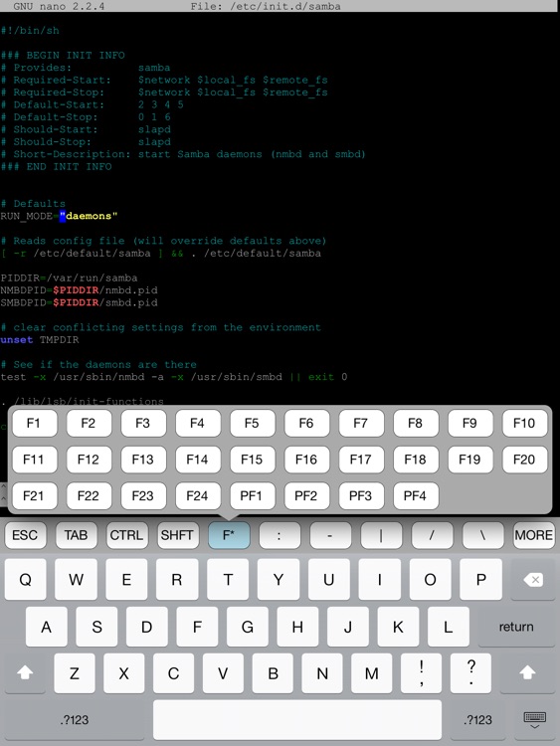Viewport: 560px width, 746px height.
Task: Tap the M key
Action: coord(372,672)
